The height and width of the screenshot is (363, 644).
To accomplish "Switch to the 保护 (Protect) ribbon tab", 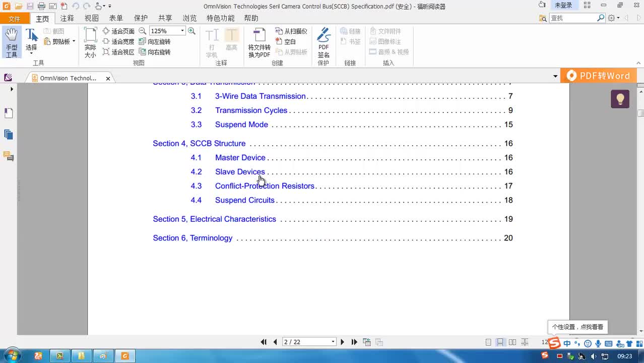I will point(141,18).
